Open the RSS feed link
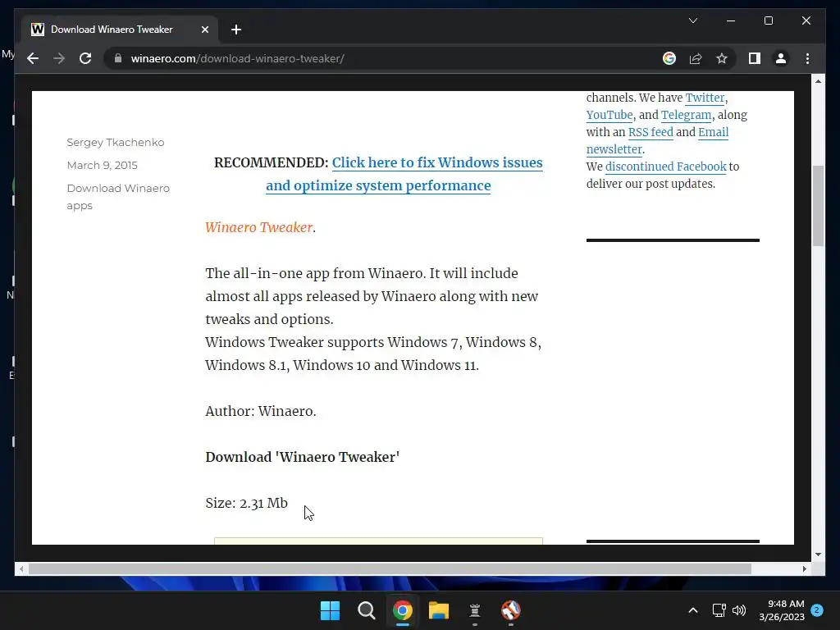 [651, 132]
